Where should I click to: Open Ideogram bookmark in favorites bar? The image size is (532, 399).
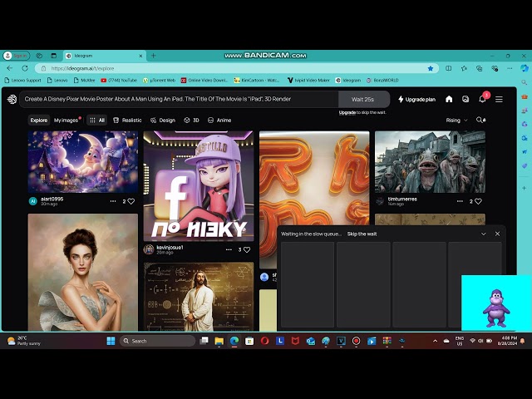pyautogui.click(x=348, y=81)
